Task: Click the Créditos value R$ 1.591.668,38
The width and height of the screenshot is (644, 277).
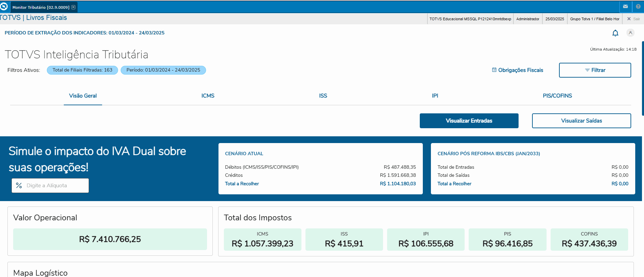Action: coord(398,175)
